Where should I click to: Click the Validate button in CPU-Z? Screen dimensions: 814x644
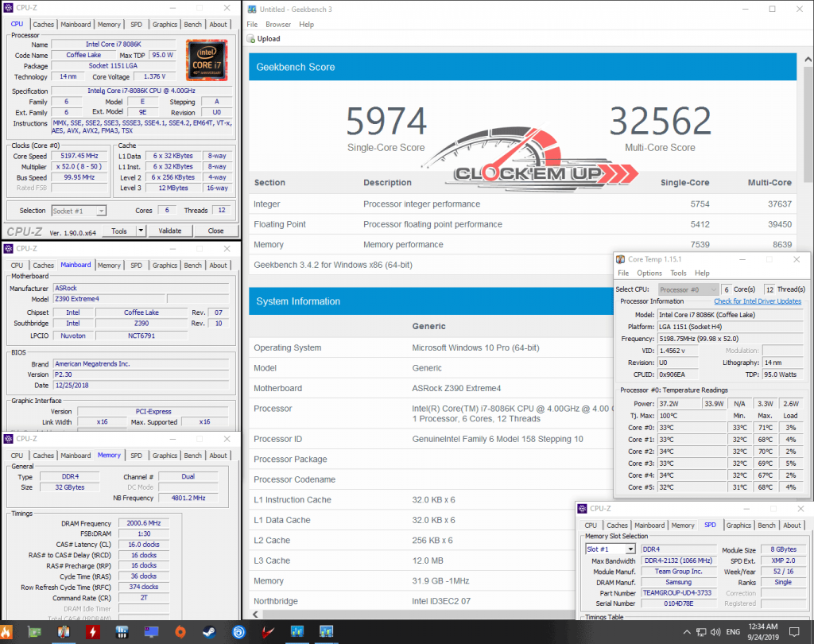170,231
